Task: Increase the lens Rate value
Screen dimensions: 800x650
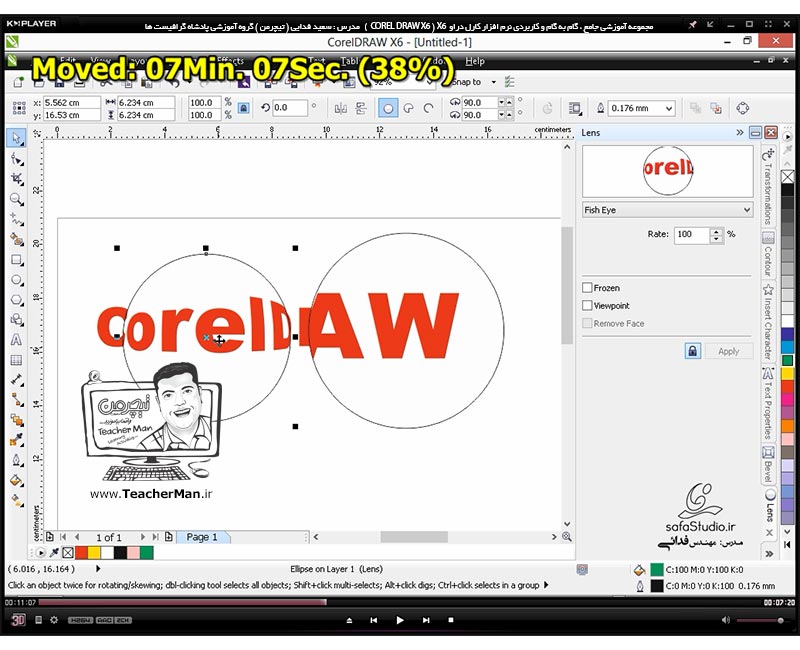Action: (717, 231)
